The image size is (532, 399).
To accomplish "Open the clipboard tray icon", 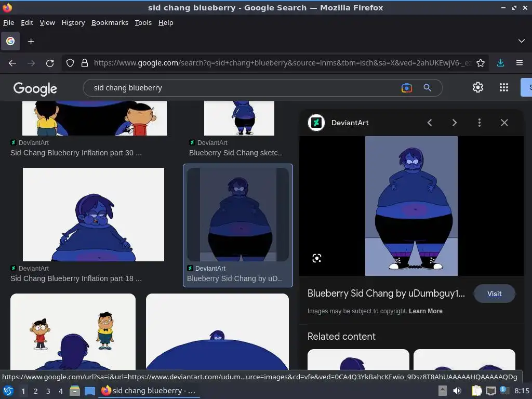I will (476, 391).
